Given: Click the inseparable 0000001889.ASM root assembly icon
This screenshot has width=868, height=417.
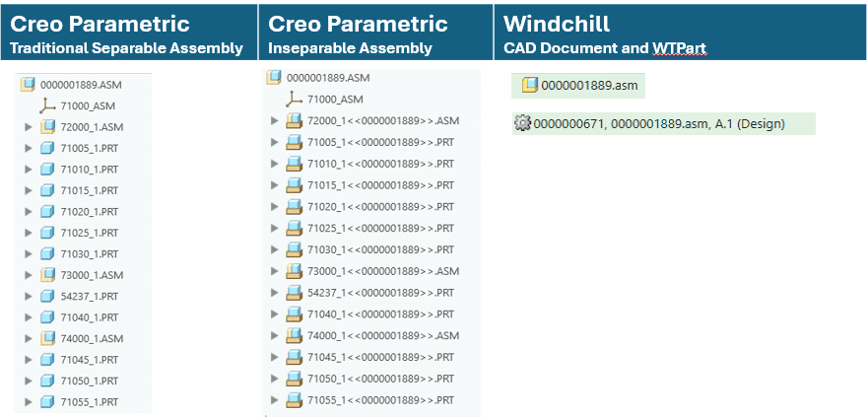Looking at the screenshot, I should click(274, 78).
